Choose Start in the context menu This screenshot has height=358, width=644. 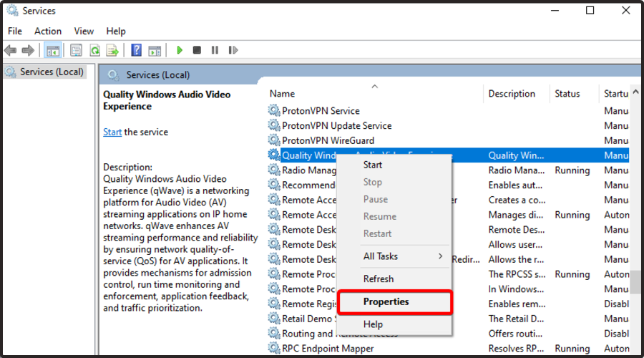[373, 165]
